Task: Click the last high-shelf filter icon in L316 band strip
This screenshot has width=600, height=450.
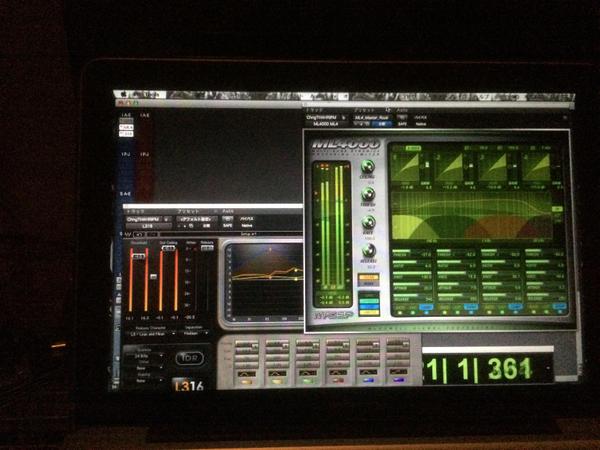Action: click(397, 372)
